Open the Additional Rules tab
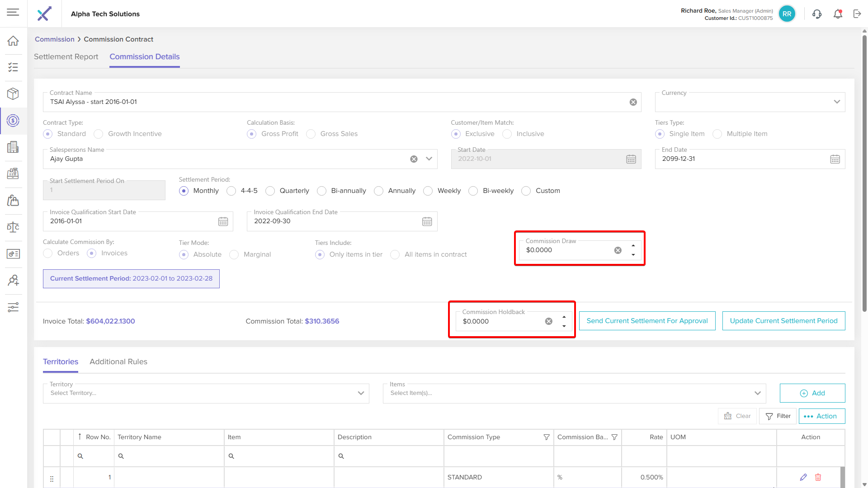 click(x=118, y=361)
